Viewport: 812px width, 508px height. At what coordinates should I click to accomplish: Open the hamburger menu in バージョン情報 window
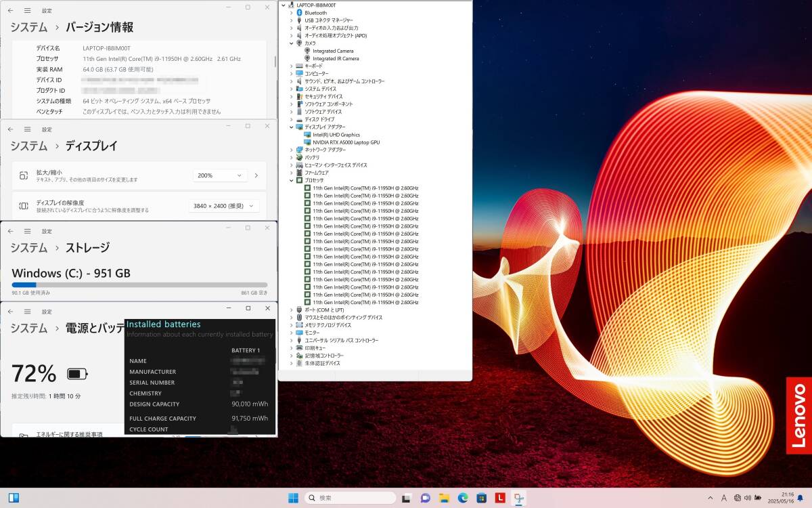pyautogui.click(x=27, y=11)
